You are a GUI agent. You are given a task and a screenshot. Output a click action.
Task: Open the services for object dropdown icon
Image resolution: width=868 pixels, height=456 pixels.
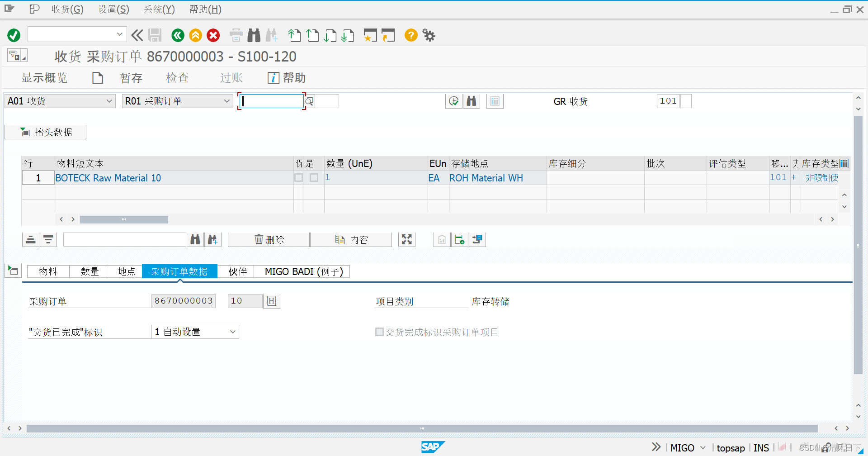coord(17,55)
